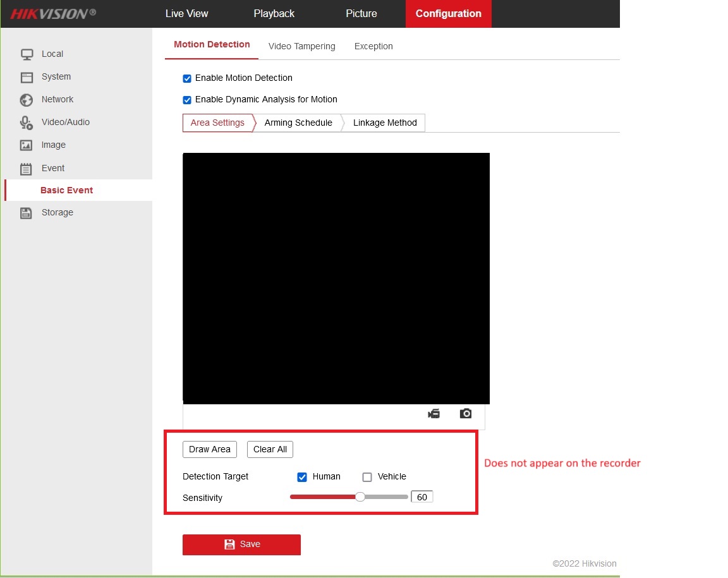Toggle the Enable Motion Detection checkbox
This screenshot has width=728, height=578.
187,78
